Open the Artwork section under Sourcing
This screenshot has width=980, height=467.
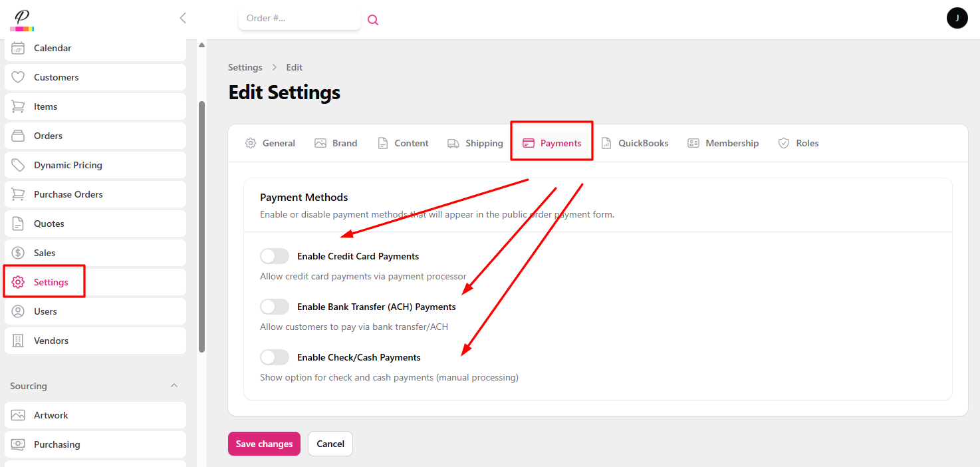(x=50, y=414)
